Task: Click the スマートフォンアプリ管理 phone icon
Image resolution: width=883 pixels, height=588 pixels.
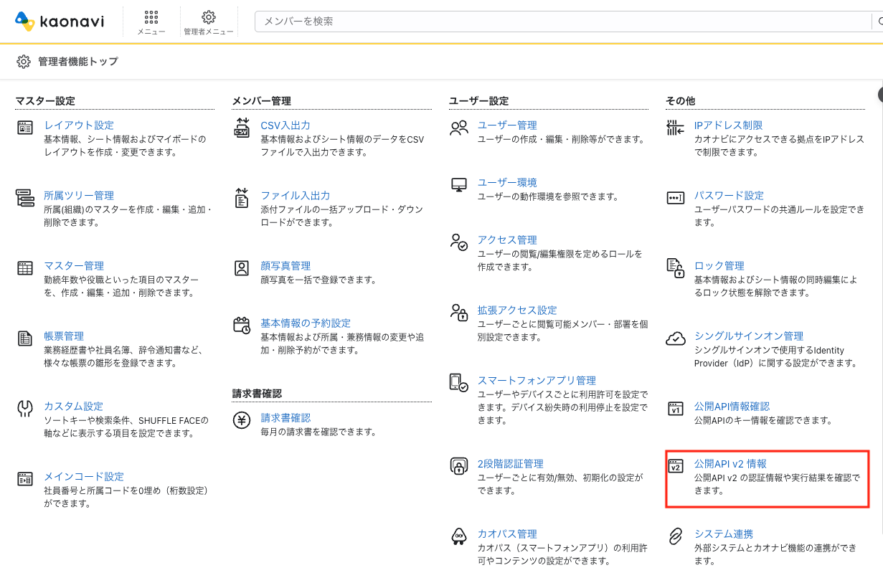Action: (x=458, y=382)
